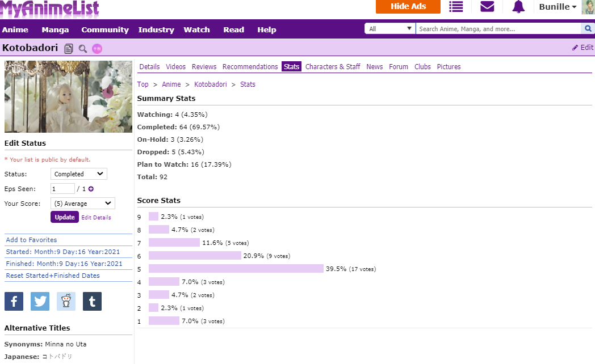Switch to the Recommendations tab

coord(250,67)
